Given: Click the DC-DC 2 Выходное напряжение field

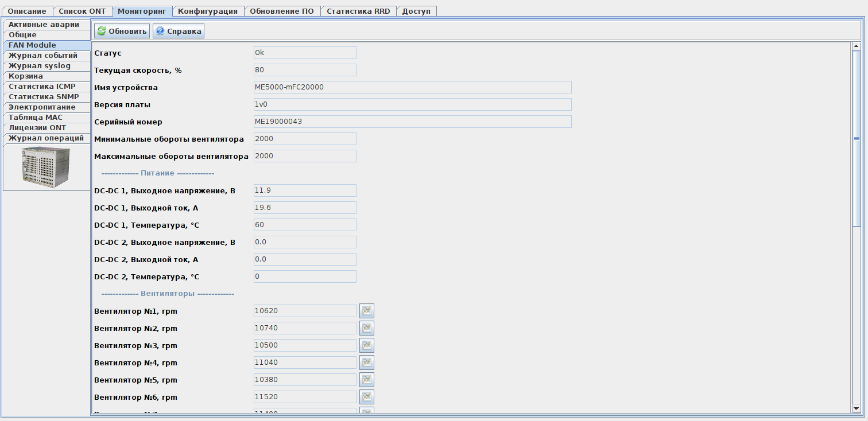Looking at the screenshot, I should tap(305, 242).
